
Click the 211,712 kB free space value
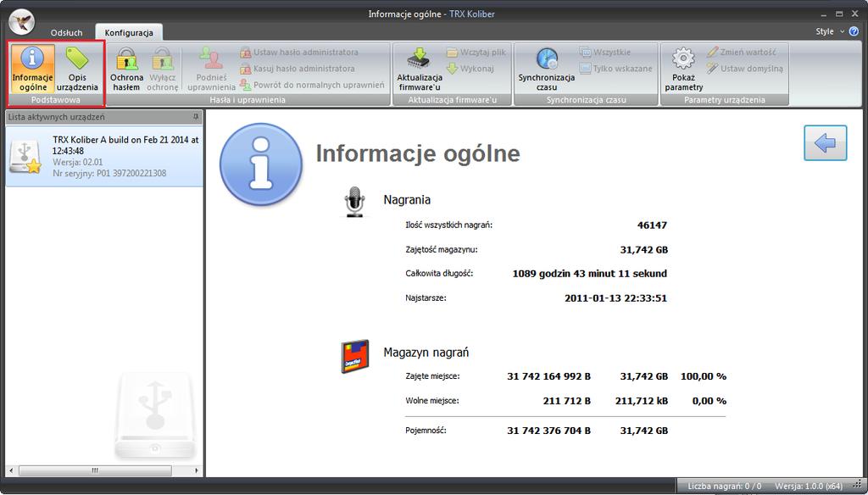642,401
